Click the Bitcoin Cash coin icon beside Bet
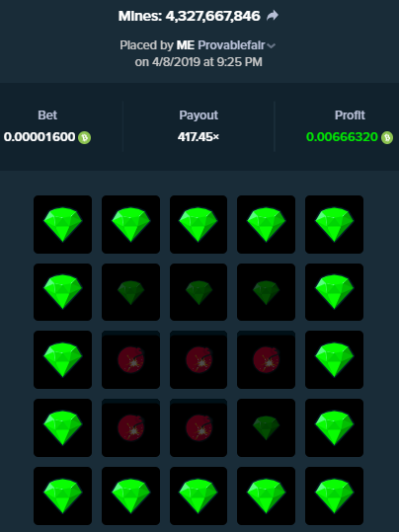The width and height of the screenshot is (399, 532). pyautogui.click(x=85, y=138)
